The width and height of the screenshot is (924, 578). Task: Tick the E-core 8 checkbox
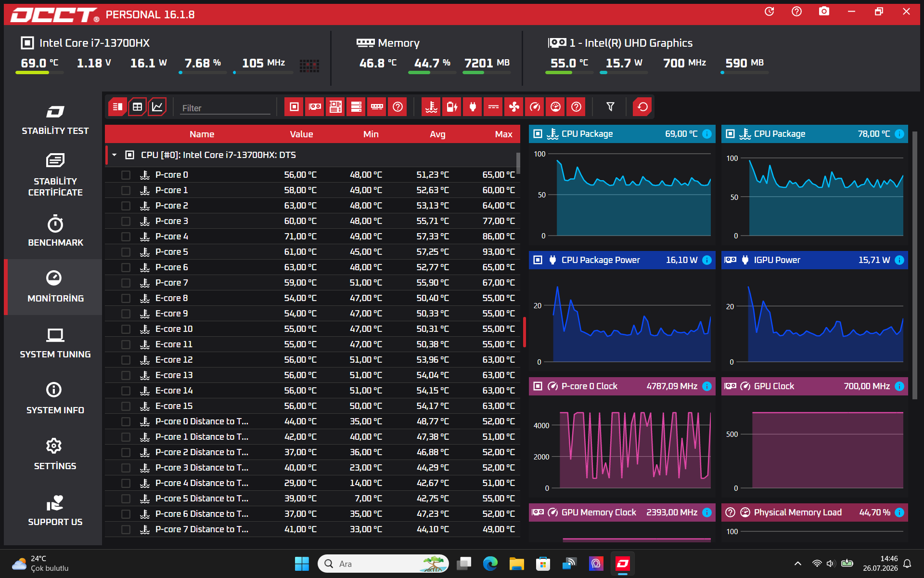[126, 298]
